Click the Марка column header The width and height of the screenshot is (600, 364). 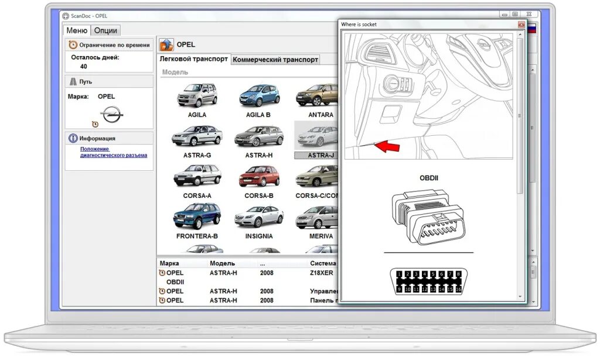pyautogui.click(x=169, y=263)
